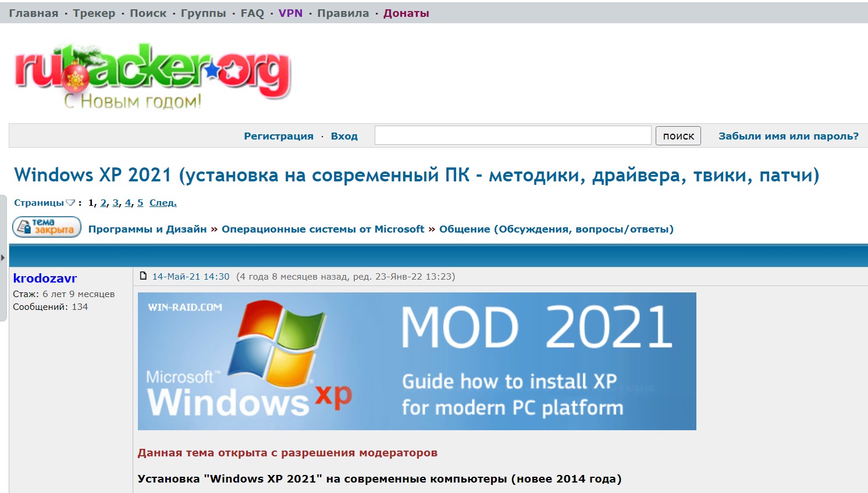Open FAQ in the top menu

[252, 13]
